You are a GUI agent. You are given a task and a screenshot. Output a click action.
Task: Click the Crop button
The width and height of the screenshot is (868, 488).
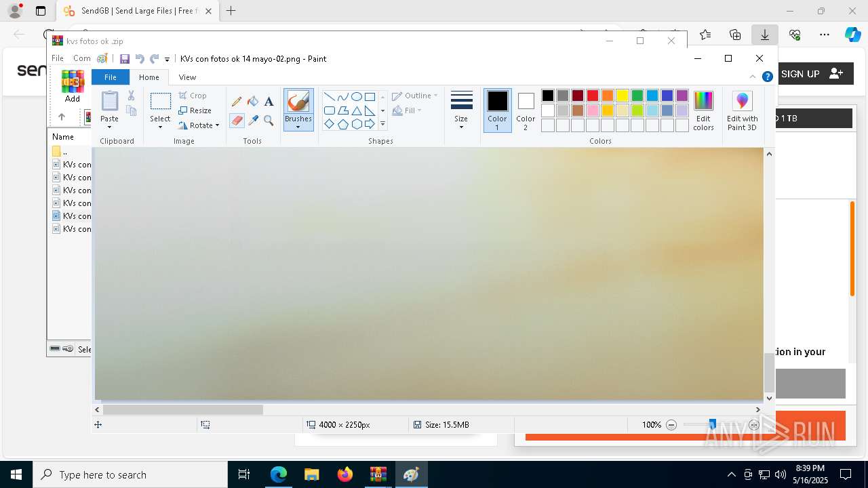tap(193, 96)
